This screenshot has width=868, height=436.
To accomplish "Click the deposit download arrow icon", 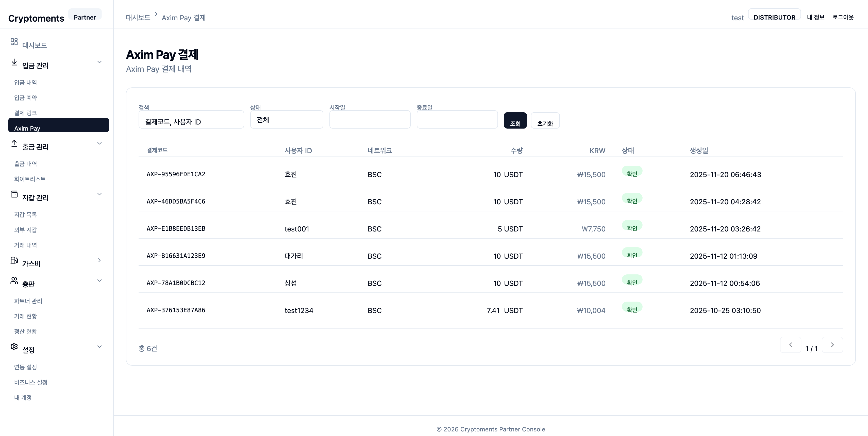I will pos(14,62).
